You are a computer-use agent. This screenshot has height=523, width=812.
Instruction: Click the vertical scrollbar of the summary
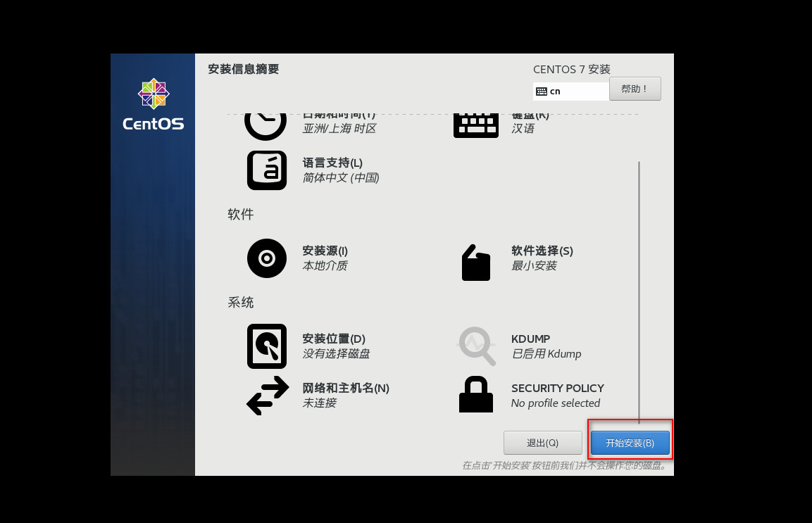point(639,293)
